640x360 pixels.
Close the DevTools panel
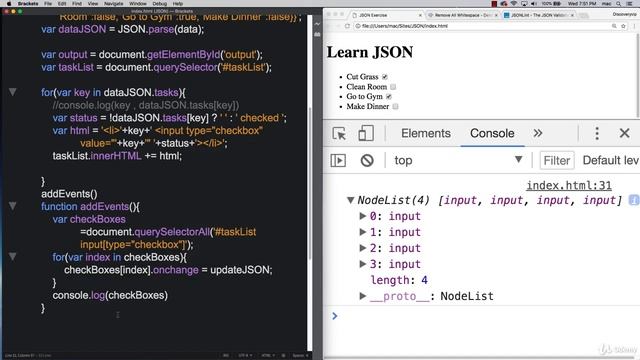tap(624, 133)
